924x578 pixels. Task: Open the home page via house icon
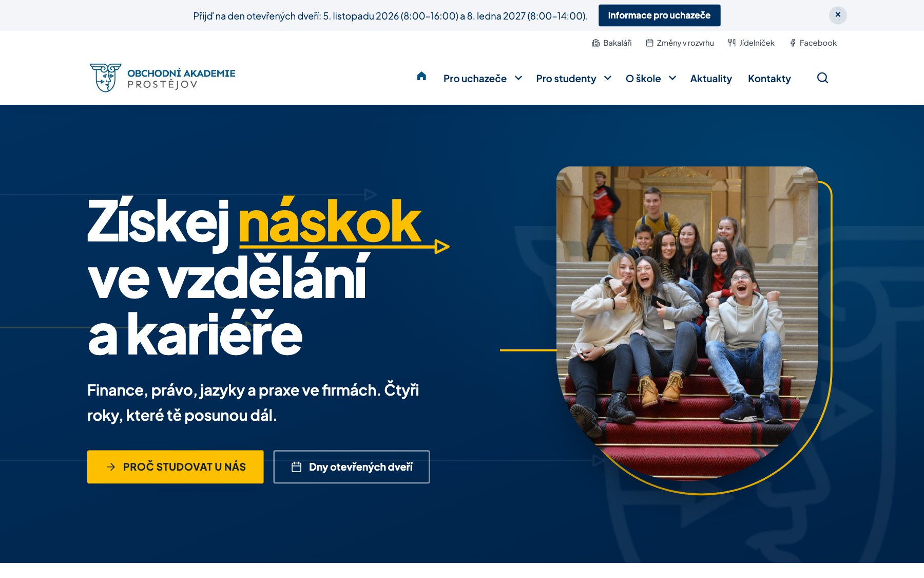click(x=421, y=77)
